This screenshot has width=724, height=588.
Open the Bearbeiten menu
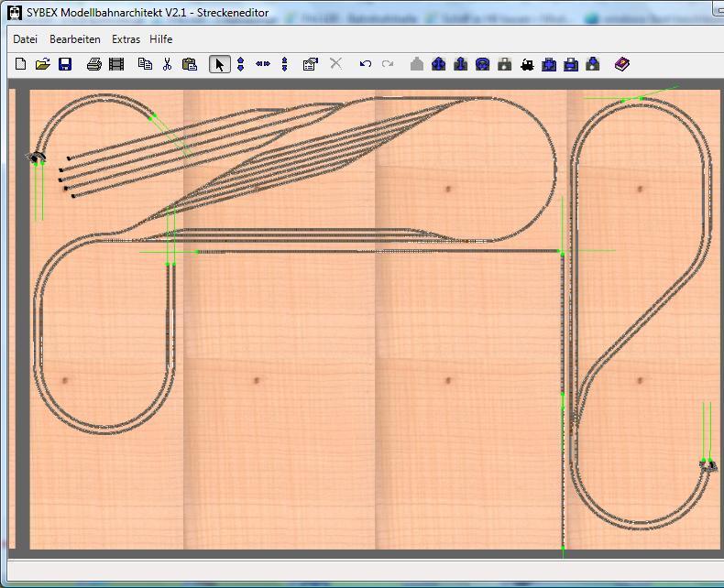click(x=75, y=39)
